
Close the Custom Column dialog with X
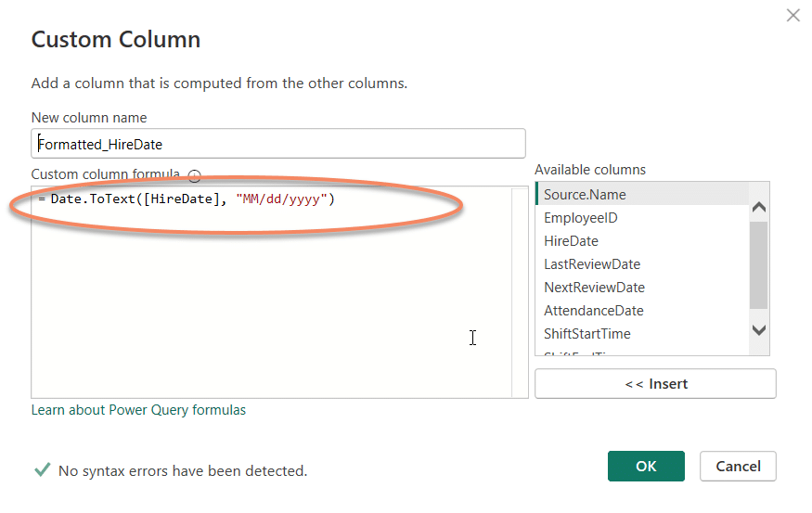tap(793, 15)
